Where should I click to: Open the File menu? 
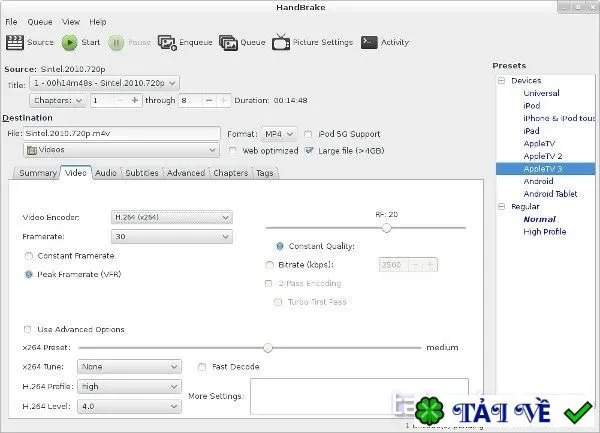click(x=11, y=22)
